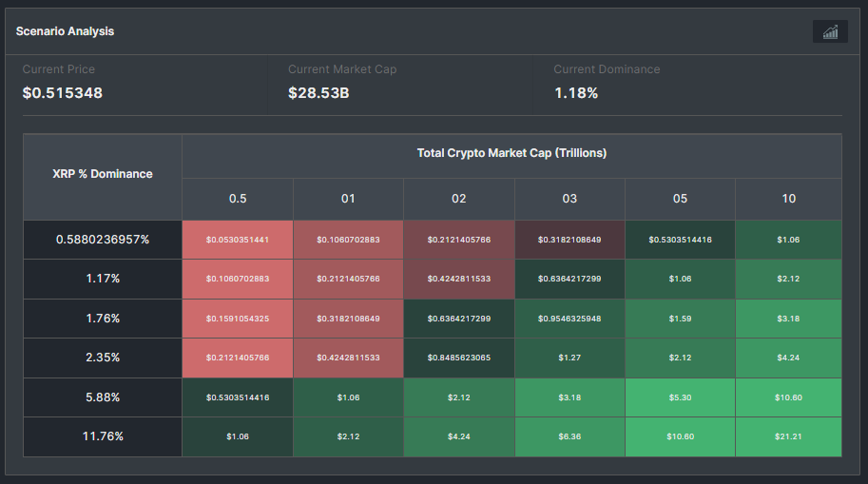The image size is (868, 484).
Task: Click $1.06 in the 5.88% row
Action: point(348,397)
